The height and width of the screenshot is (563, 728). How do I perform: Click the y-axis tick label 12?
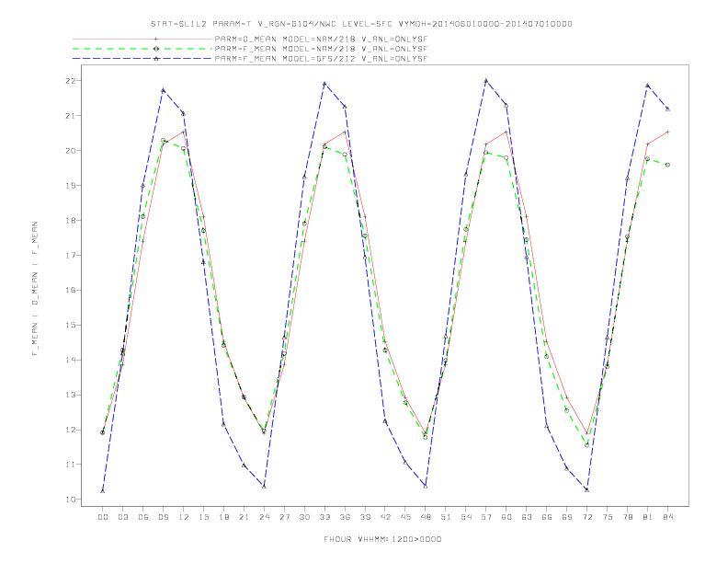point(71,430)
